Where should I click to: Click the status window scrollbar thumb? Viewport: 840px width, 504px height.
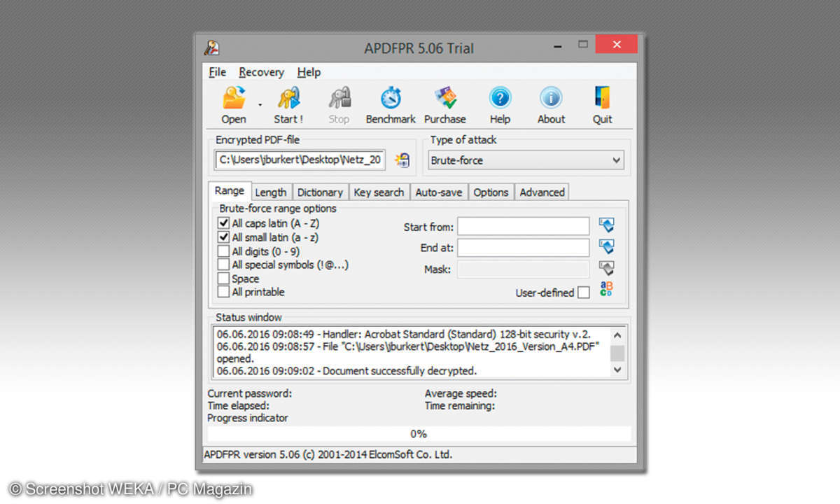tap(617, 353)
